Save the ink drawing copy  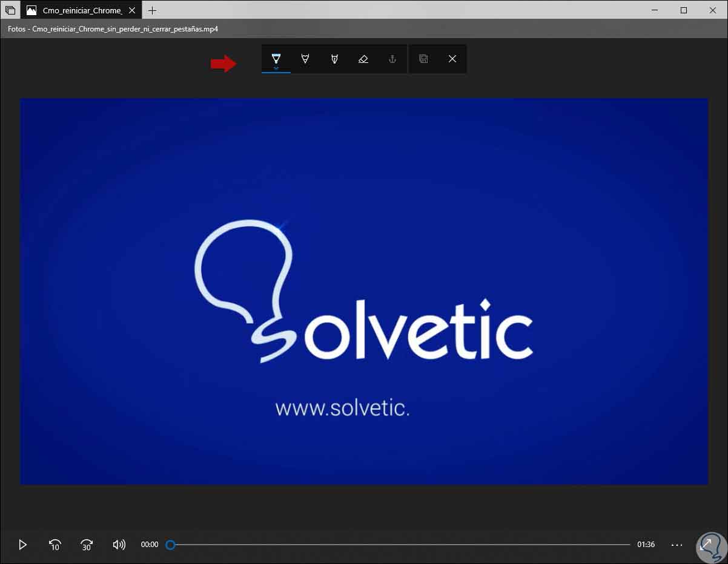pos(423,59)
